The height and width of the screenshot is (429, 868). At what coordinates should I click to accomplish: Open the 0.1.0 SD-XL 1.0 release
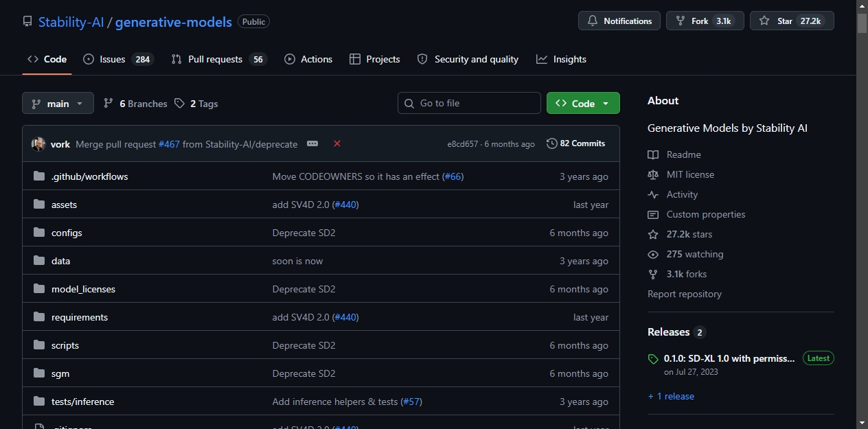(x=729, y=358)
